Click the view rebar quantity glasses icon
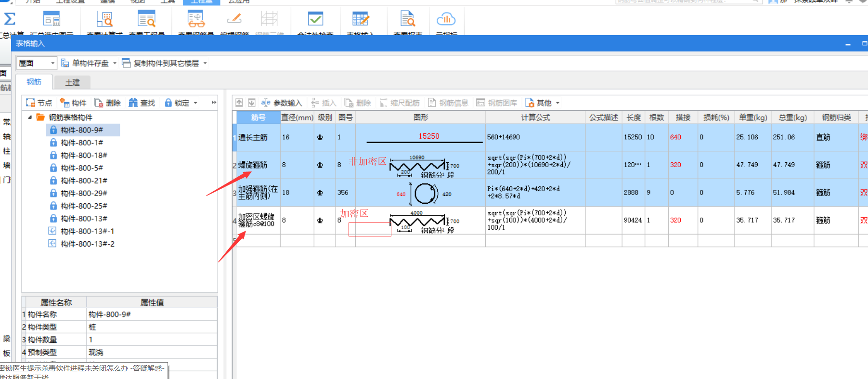Viewport: 868px width, 379px height. click(196, 19)
